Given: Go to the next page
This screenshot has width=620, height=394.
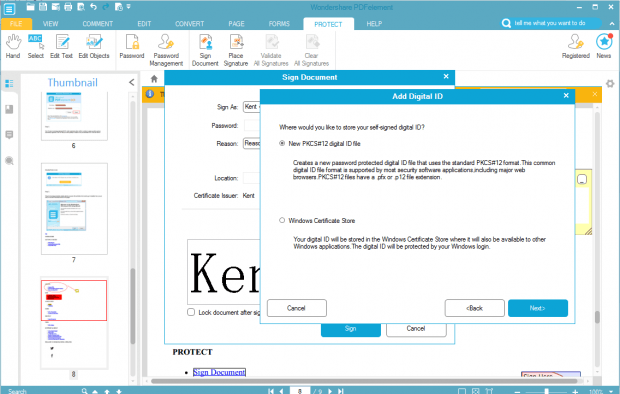Looking at the screenshot, I should 330,391.
